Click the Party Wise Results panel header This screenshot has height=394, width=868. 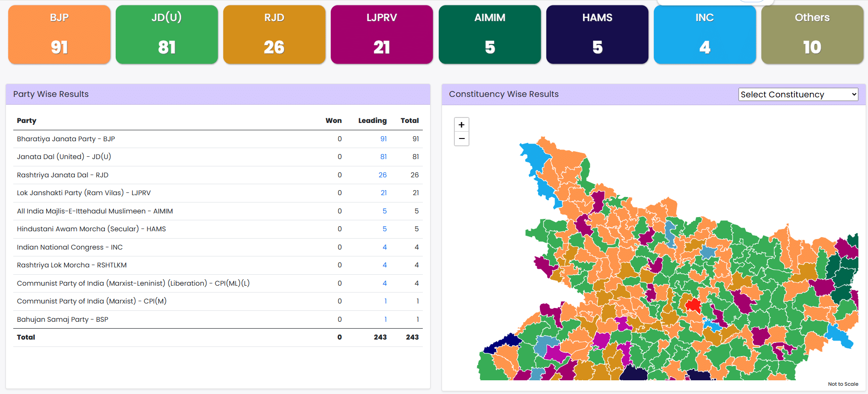218,94
